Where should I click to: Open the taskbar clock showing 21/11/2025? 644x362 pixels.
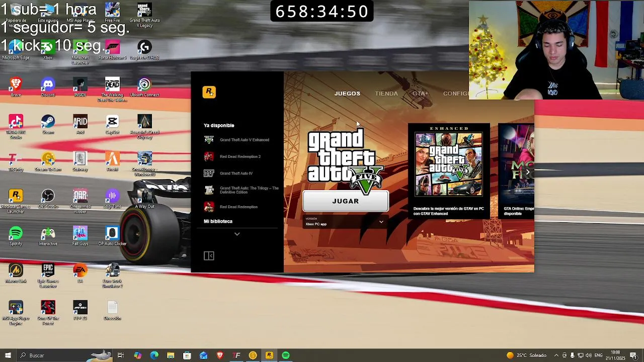615,355
